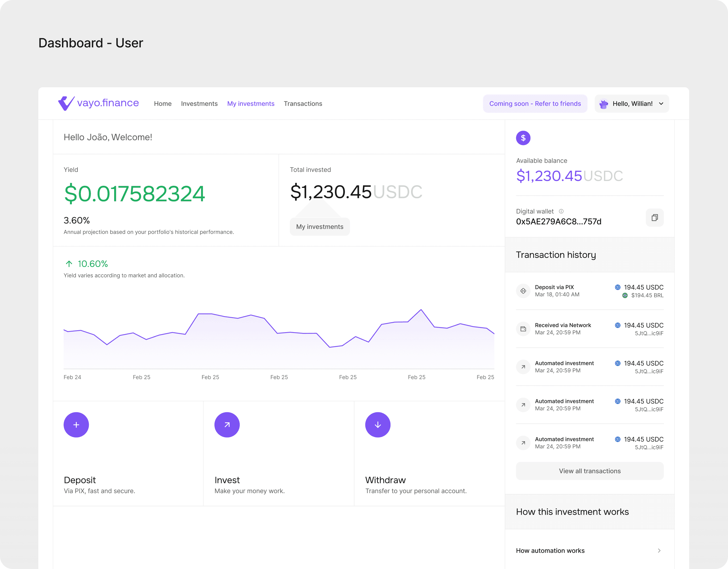Click the Deposit via PIX transaction label

coord(554,287)
